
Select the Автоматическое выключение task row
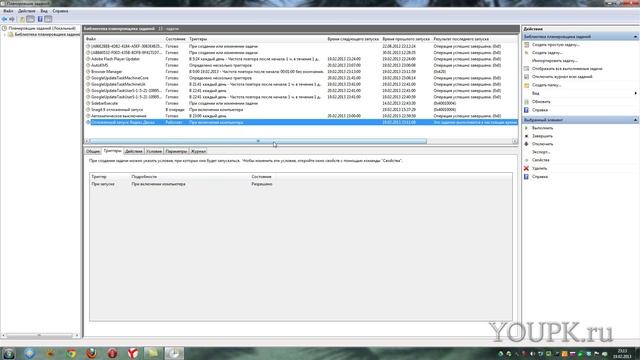tap(301, 116)
